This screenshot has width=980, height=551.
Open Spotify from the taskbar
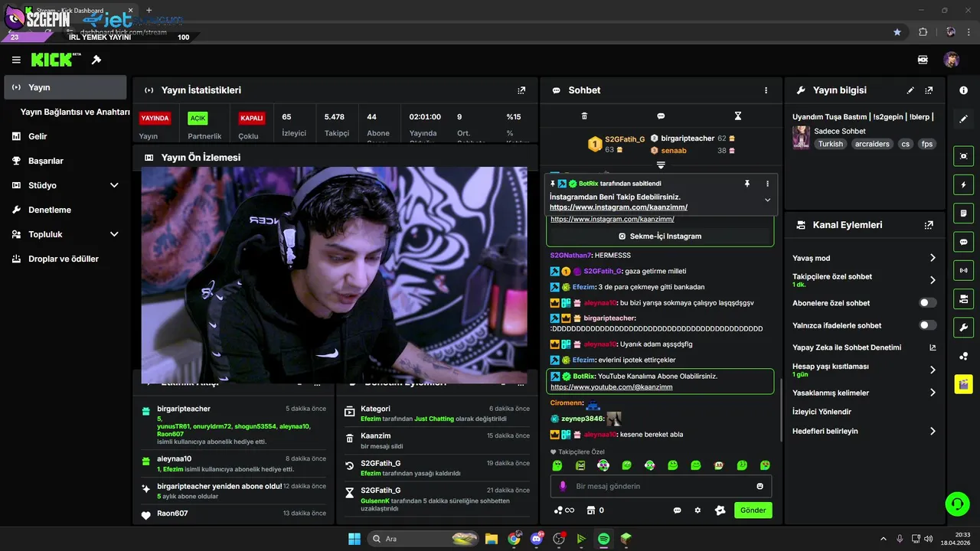[603, 539]
